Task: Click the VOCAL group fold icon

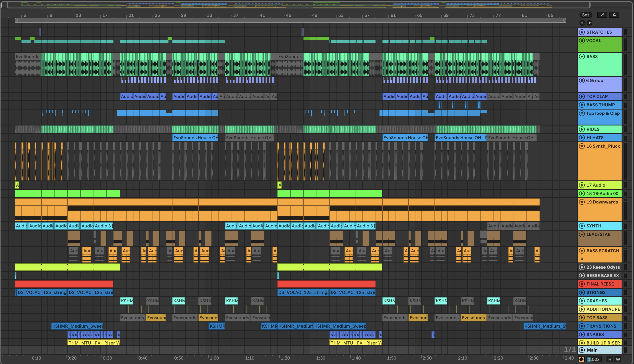Action: tap(582, 41)
